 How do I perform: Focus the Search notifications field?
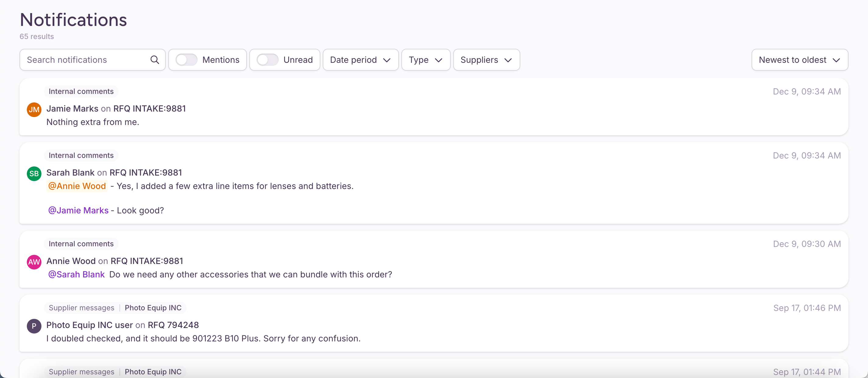coord(92,60)
